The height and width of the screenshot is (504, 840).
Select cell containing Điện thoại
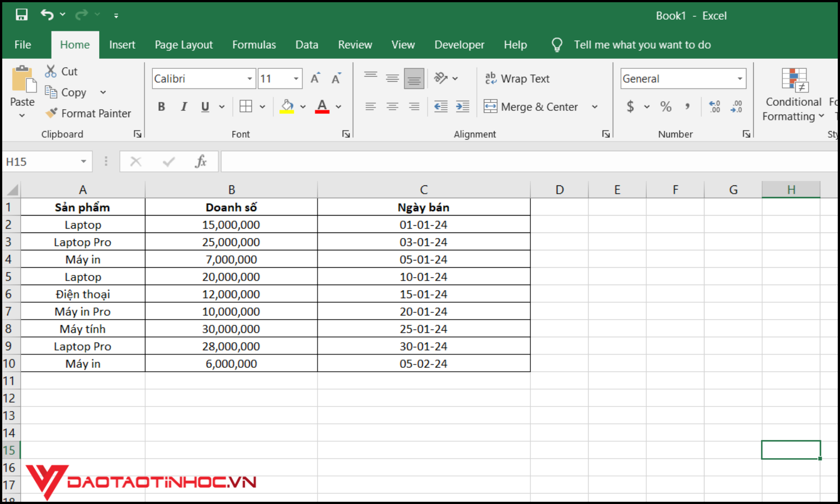(x=83, y=294)
